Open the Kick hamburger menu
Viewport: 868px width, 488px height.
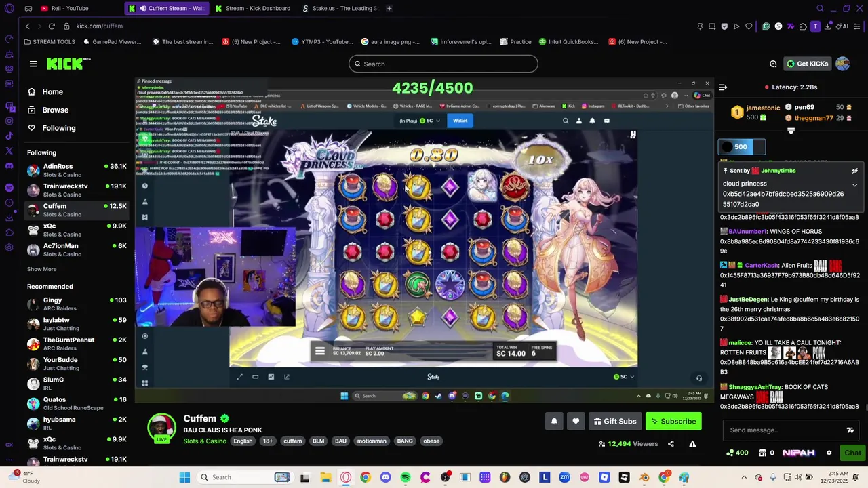click(x=33, y=64)
